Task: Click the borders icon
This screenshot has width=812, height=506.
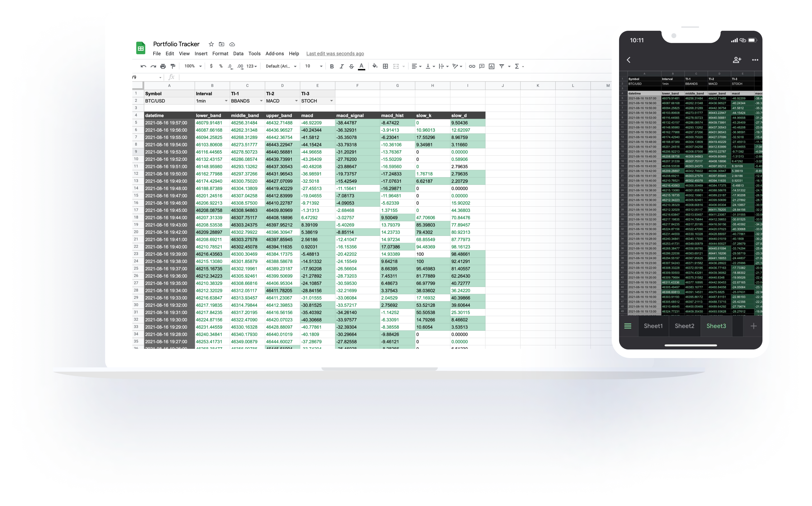Action: click(385, 66)
